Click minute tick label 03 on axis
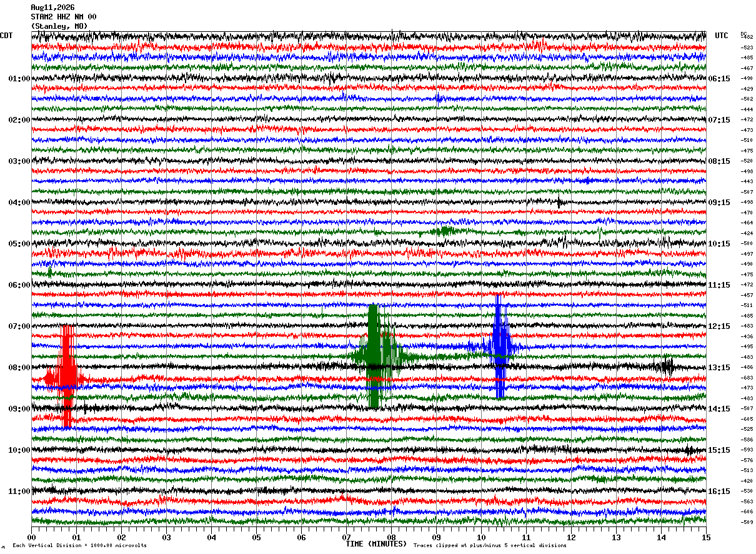The height and width of the screenshot is (554, 756). tap(166, 538)
